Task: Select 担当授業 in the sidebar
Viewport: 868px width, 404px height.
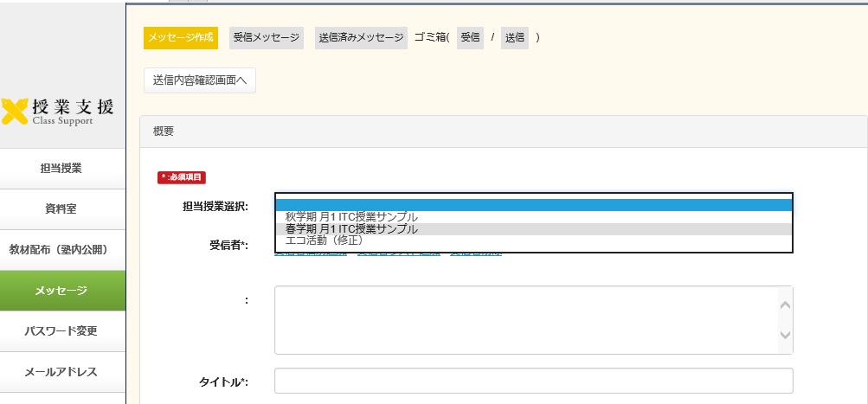Action: click(x=61, y=169)
